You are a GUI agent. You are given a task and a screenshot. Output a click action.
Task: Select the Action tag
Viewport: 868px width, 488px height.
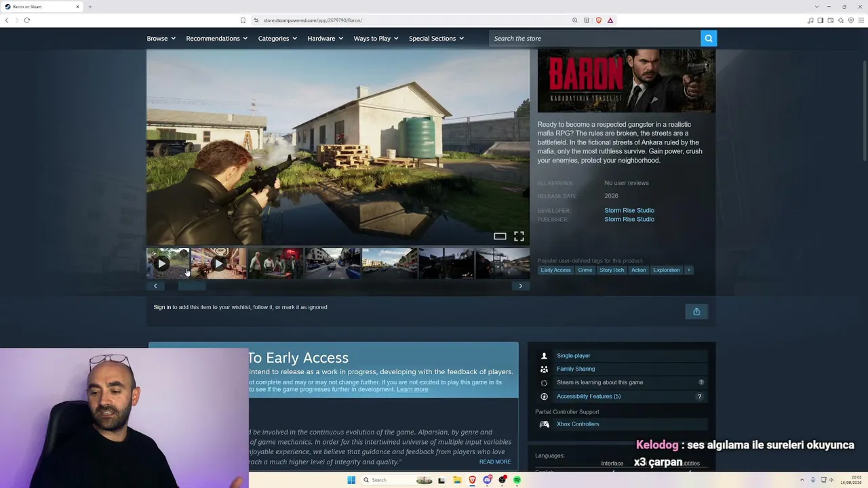639,270
